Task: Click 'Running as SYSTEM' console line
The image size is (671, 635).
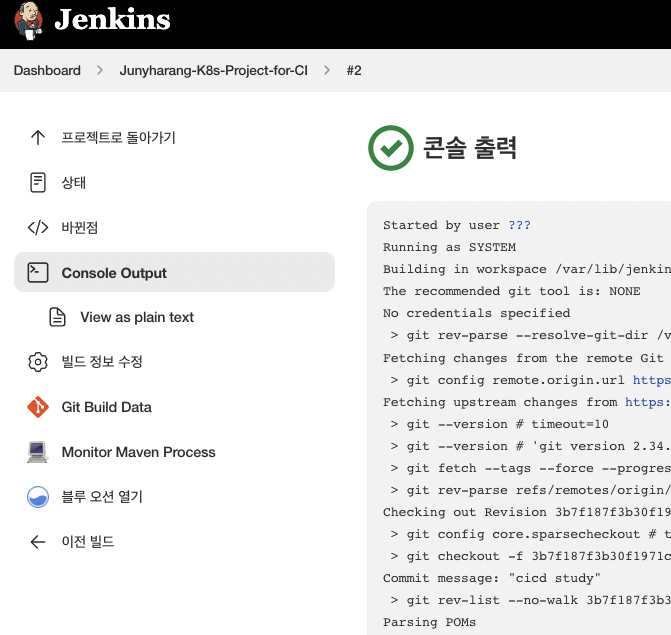Action: coord(449,247)
